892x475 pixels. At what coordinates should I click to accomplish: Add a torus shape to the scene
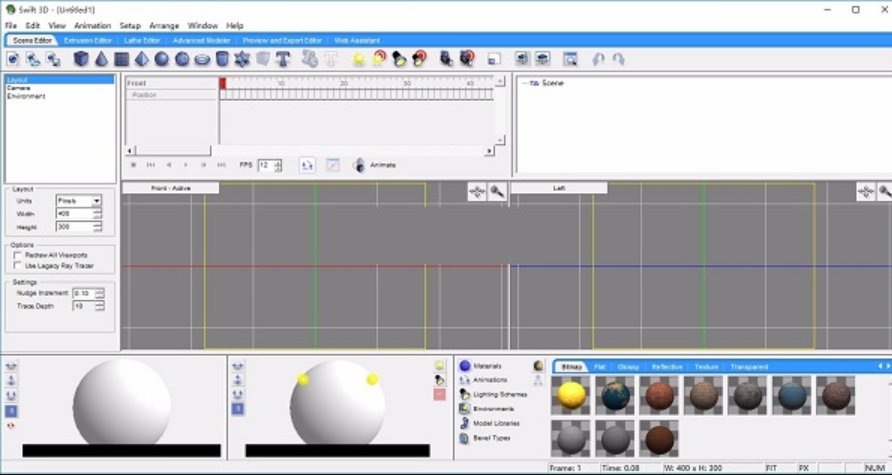(x=202, y=59)
